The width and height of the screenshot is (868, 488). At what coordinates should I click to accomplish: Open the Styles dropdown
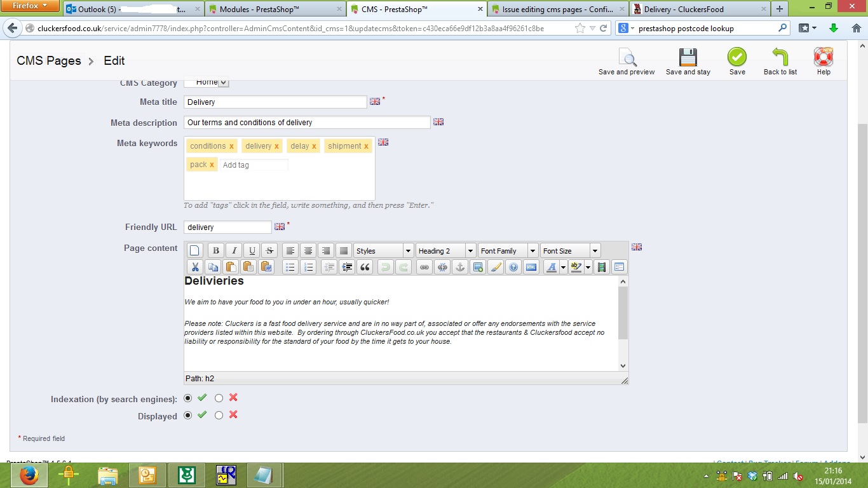click(384, 251)
